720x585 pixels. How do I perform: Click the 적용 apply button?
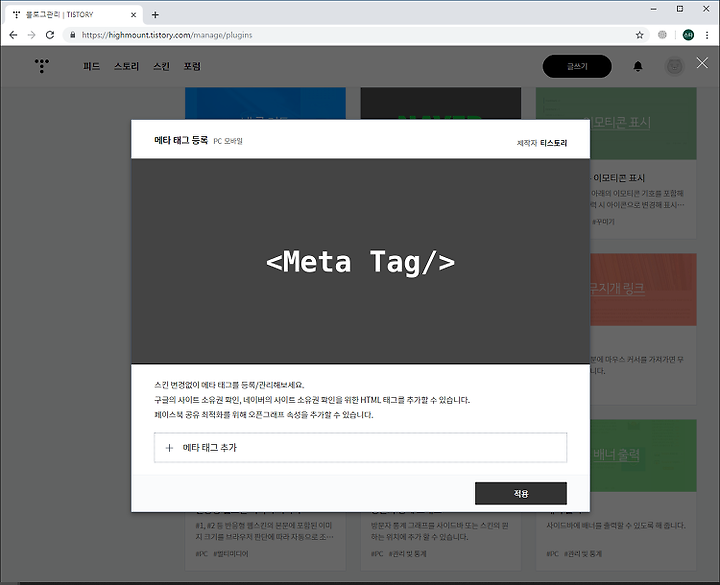point(521,494)
